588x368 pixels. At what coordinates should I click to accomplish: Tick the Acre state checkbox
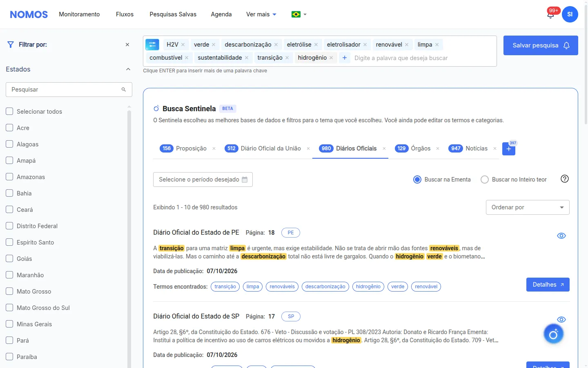coord(9,128)
